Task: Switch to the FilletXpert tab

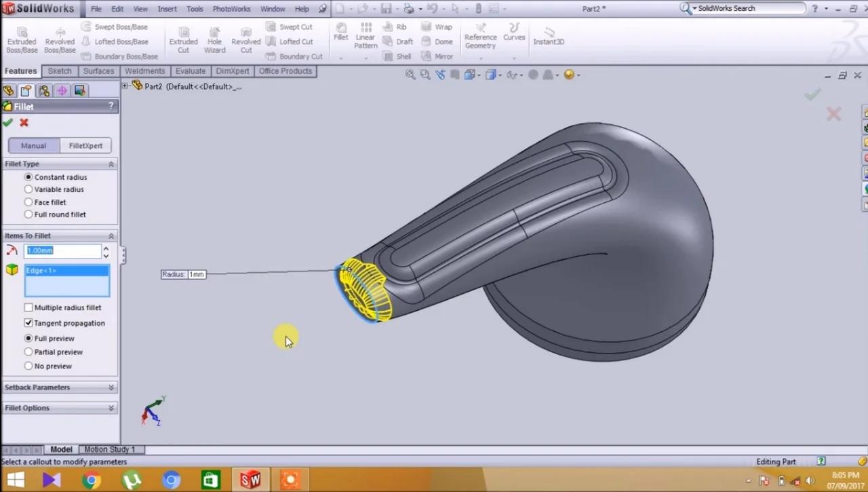Action: click(x=85, y=145)
